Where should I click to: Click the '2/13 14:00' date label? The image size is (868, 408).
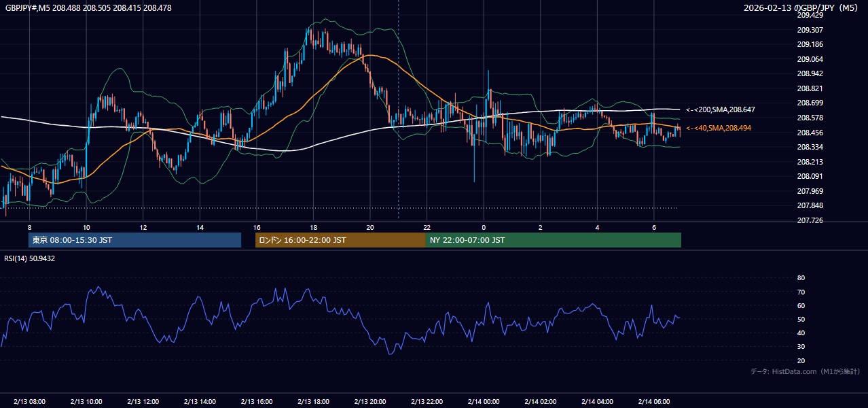pyautogui.click(x=200, y=402)
